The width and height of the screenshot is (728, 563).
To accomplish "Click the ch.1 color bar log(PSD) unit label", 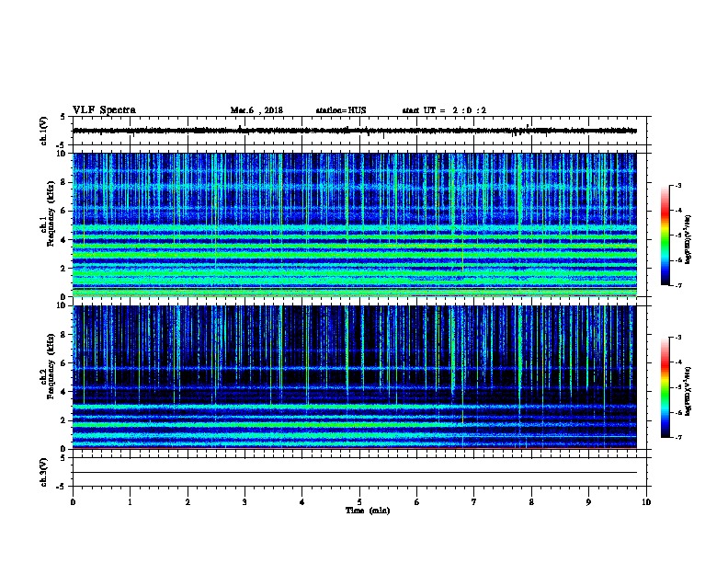I will click(688, 240).
